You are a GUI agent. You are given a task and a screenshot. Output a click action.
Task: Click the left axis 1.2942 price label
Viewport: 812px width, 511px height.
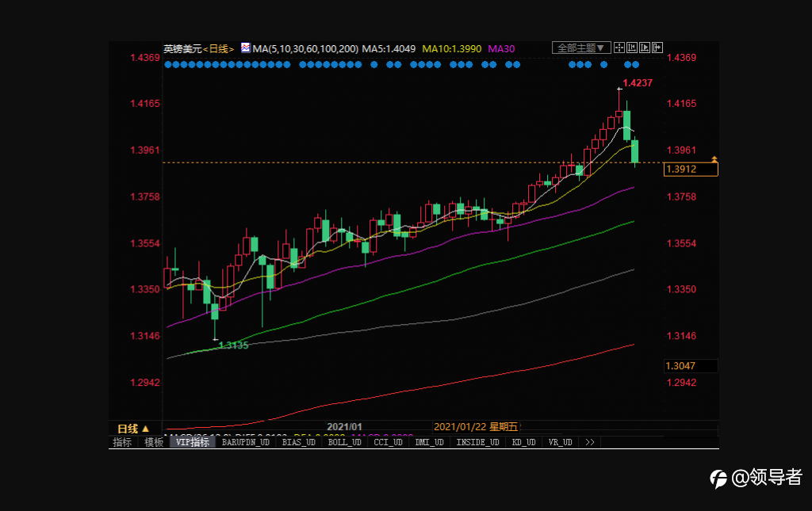tap(145, 382)
